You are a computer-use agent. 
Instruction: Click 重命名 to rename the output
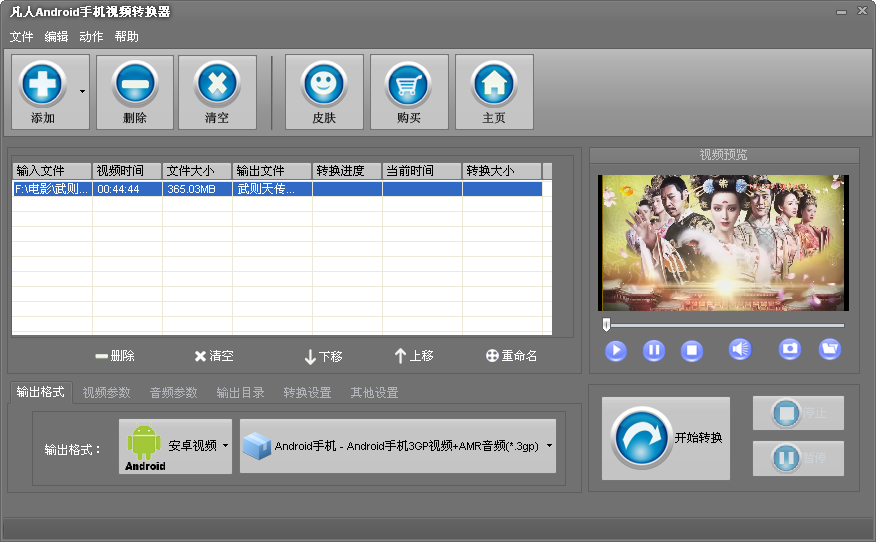pos(511,356)
